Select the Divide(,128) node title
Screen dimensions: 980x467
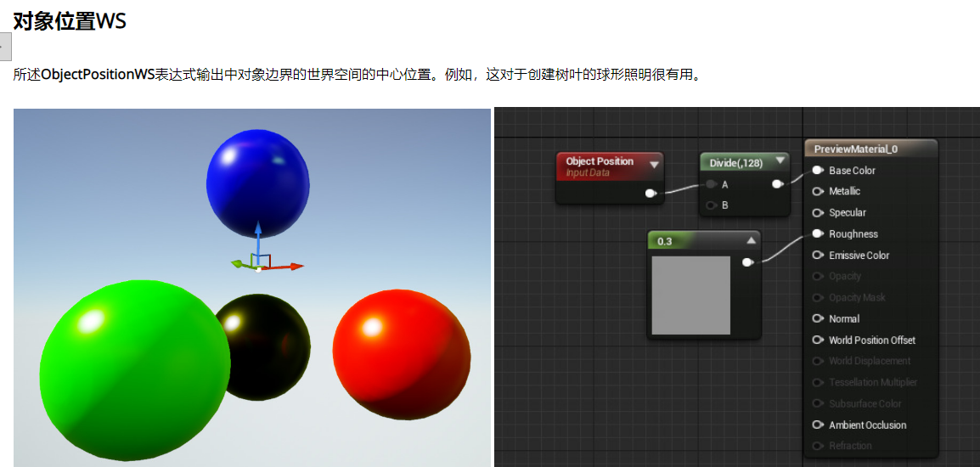[735, 162]
